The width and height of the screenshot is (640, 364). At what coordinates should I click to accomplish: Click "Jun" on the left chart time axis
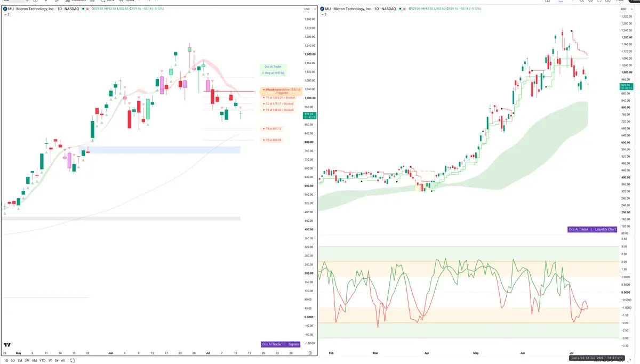(x=110, y=353)
